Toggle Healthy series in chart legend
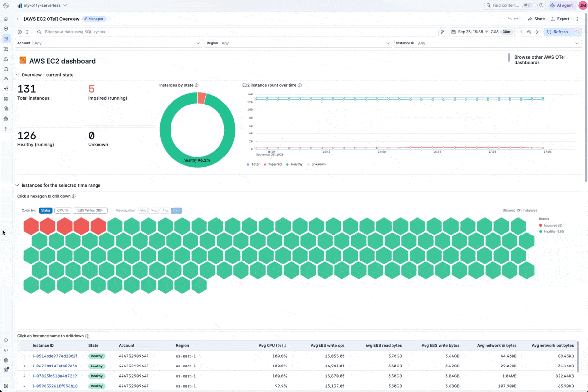The width and height of the screenshot is (588, 392). coord(294,164)
